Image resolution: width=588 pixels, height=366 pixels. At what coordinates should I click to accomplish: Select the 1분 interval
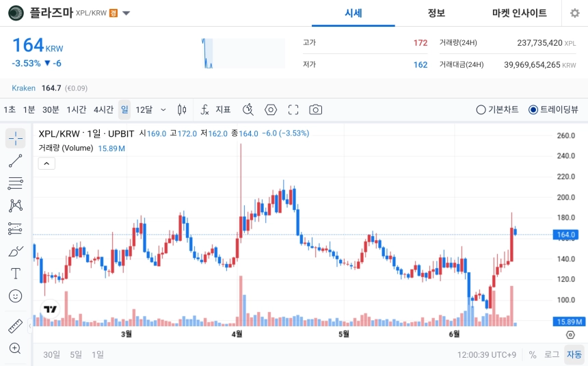(x=29, y=109)
